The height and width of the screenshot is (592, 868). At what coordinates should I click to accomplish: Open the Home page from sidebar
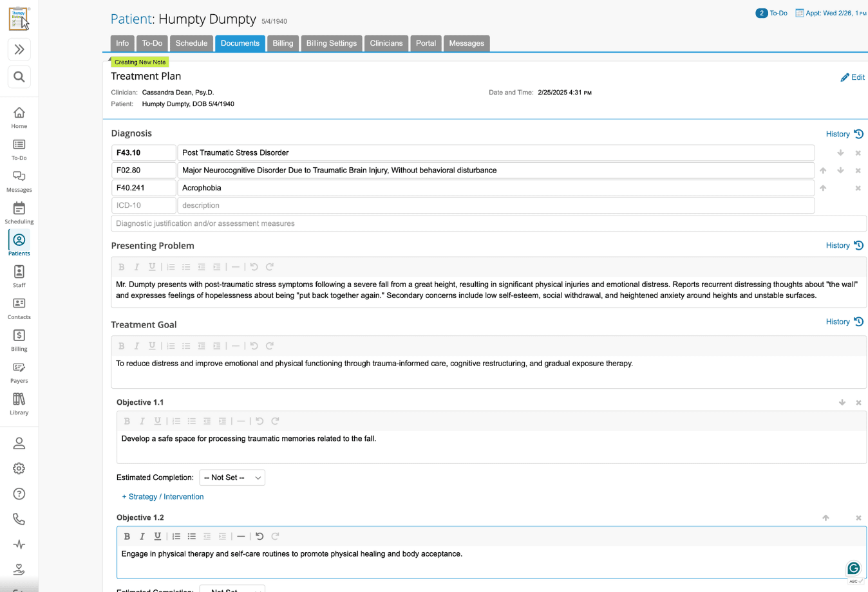pos(19,117)
